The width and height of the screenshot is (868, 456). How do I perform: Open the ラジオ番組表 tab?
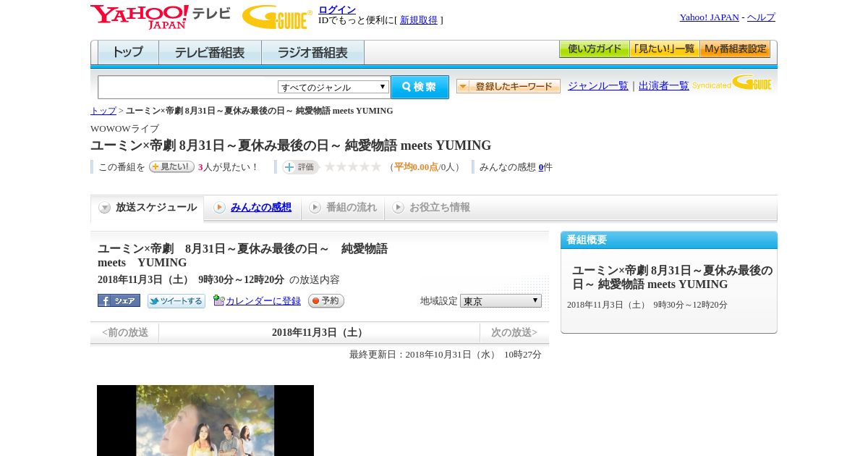pyautogui.click(x=312, y=52)
